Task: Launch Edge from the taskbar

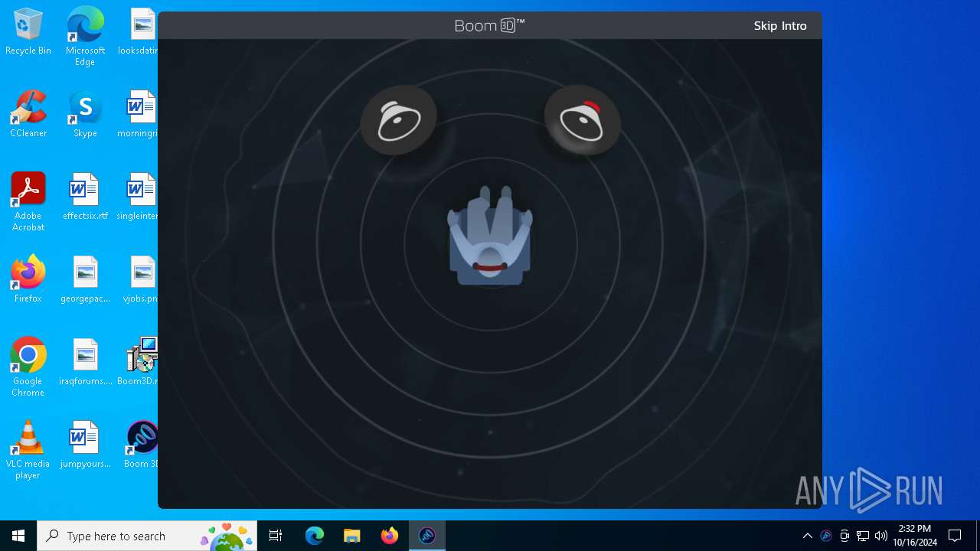Action: 315,536
